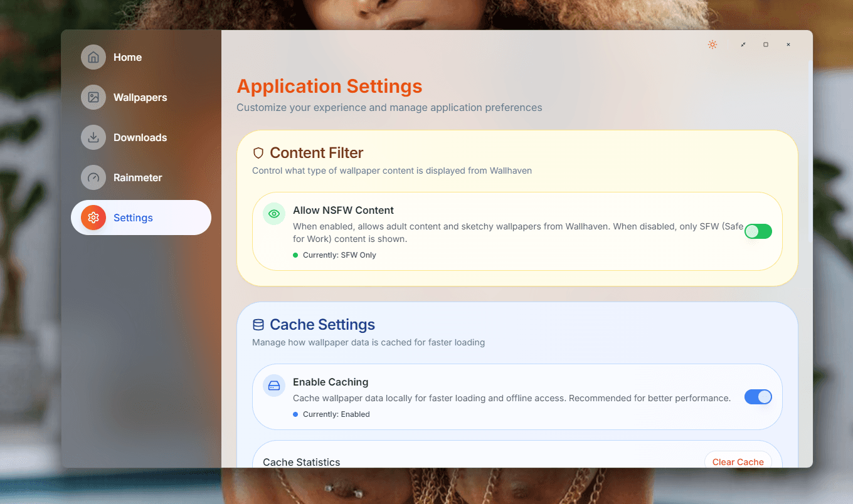The image size is (853, 504).
Task: Click the Downloads arrow icon
Action: click(x=93, y=137)
